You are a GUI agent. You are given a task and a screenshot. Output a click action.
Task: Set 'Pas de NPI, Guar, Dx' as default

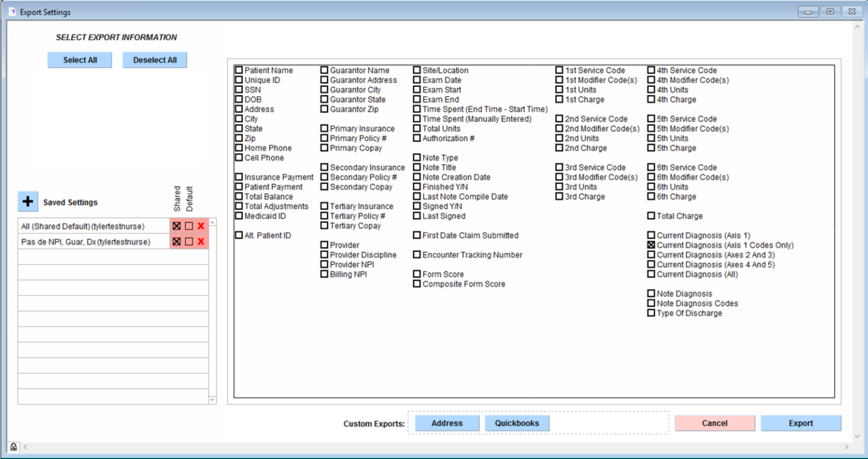tap(189, 242)
